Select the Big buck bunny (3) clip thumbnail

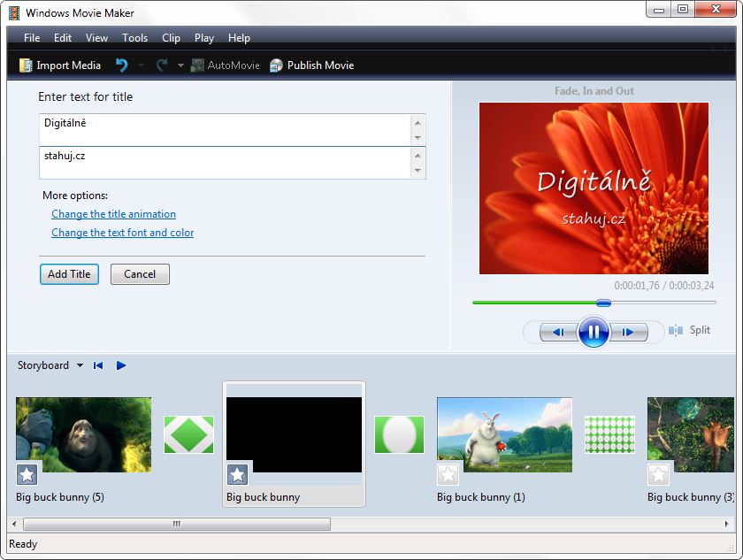tap(691, 434)
